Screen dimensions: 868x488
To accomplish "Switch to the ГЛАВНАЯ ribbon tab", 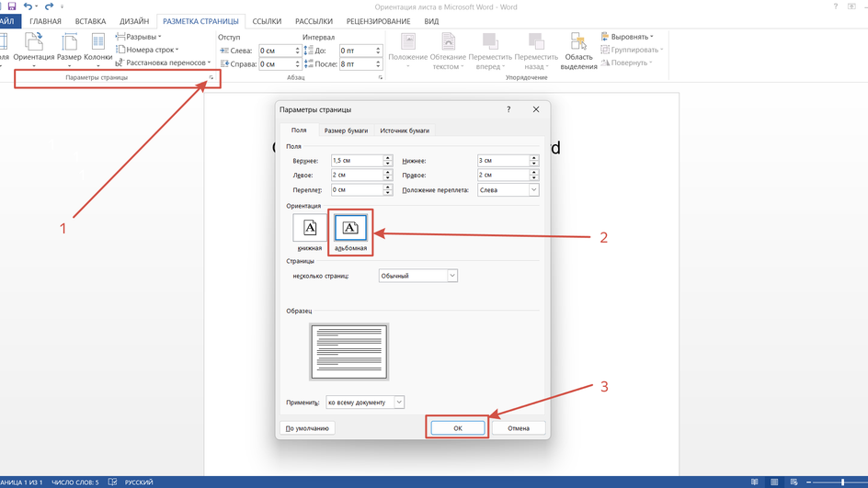I will pyautogui.click(x=45, y=21).
